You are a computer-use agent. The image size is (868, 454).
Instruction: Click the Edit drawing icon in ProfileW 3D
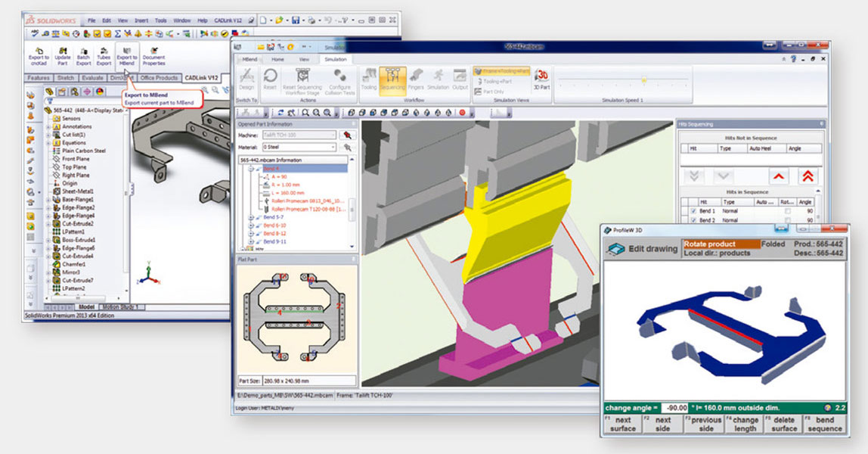point(615,249)
